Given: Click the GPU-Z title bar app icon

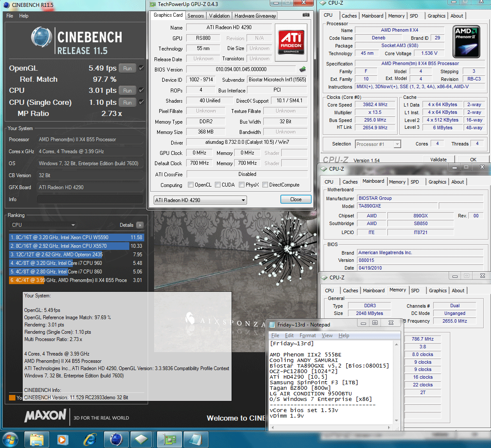Looking at the screenshot, I should tap(153, 4).
